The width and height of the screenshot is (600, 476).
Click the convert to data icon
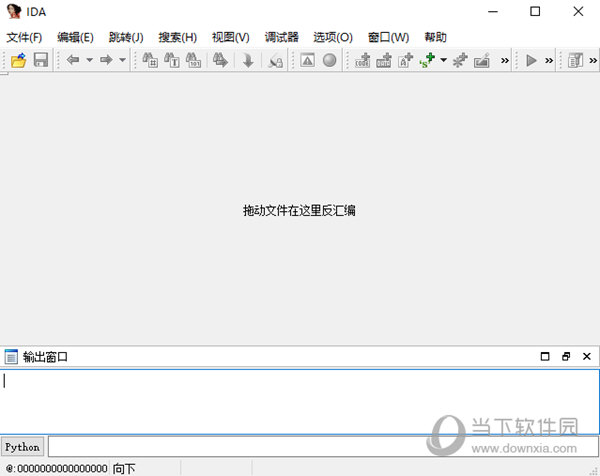[x=384, y=60]
